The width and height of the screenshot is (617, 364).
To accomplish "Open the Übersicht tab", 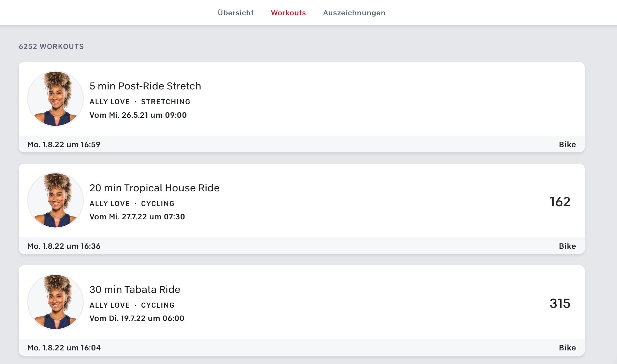I will click(235, 13).
